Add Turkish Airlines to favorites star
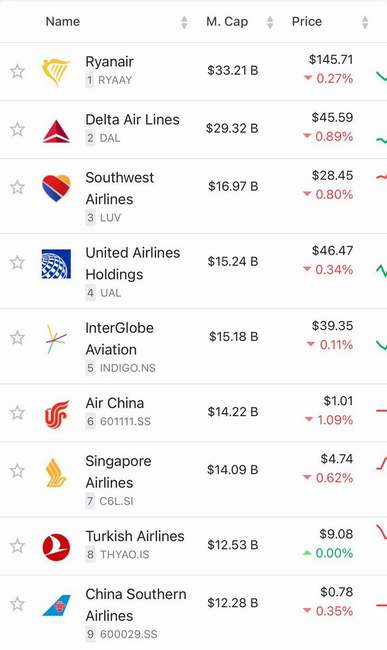Screen dimensions: 387x650 coord(17,546)
